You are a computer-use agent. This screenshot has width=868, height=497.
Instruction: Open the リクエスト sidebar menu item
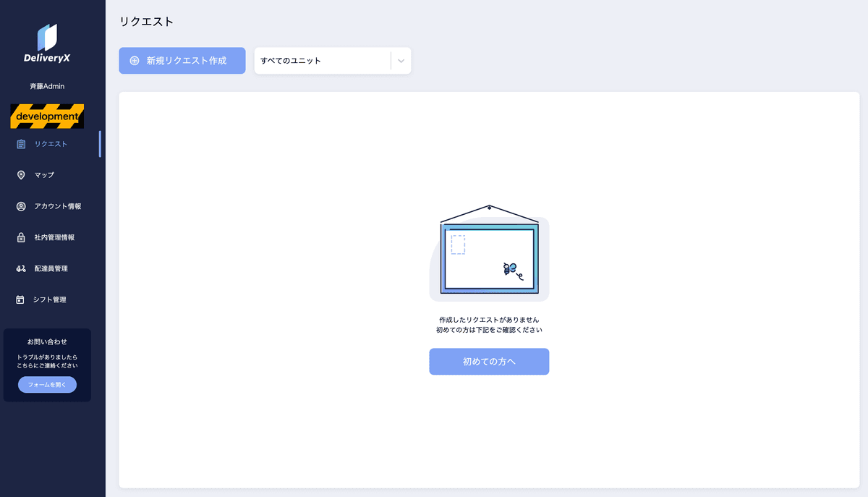click(51, 144)
